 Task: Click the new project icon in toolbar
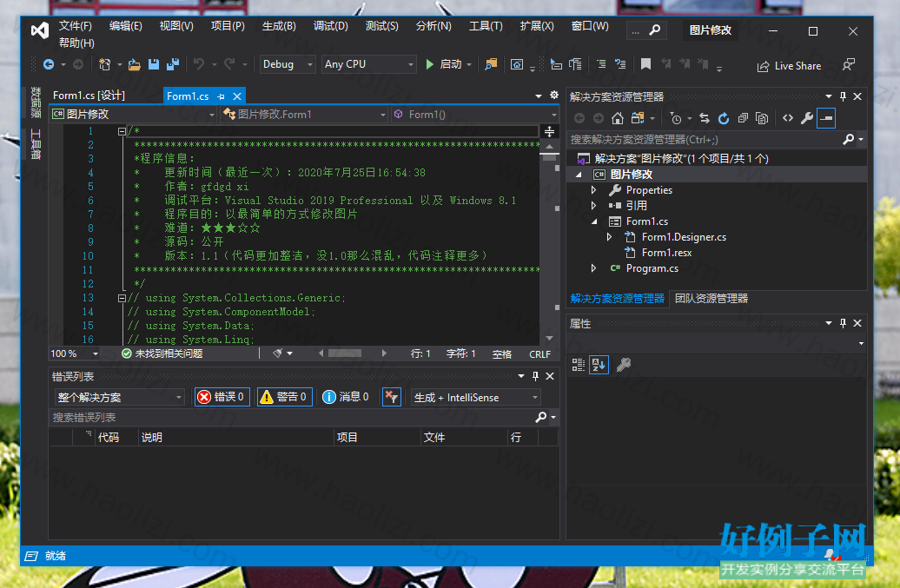pyautogui.click(x=104, y=64)
